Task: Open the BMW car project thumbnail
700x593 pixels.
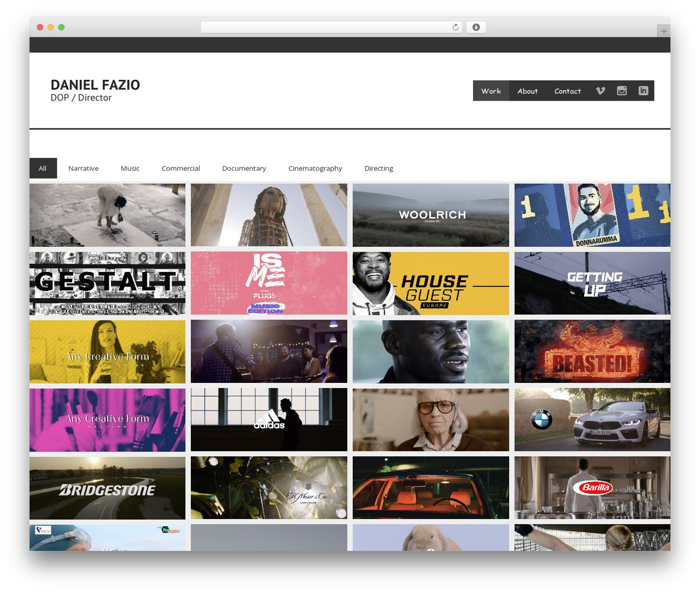Action: click(592, 420)
